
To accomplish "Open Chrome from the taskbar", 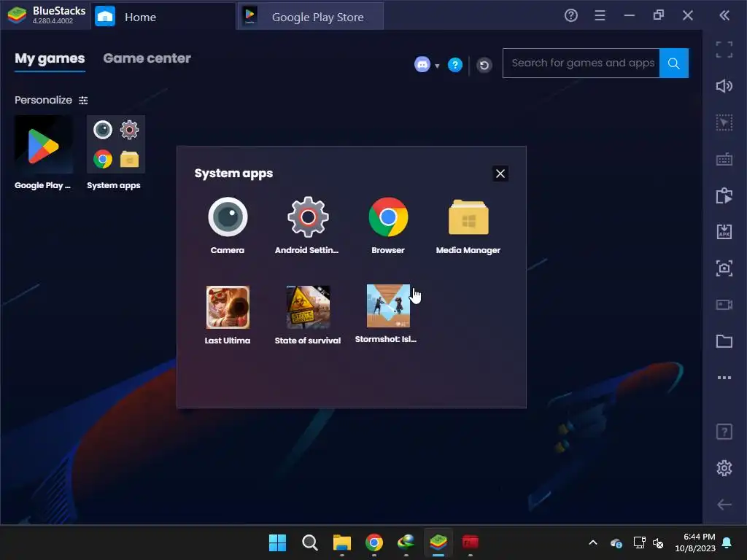I will [374, 542].
